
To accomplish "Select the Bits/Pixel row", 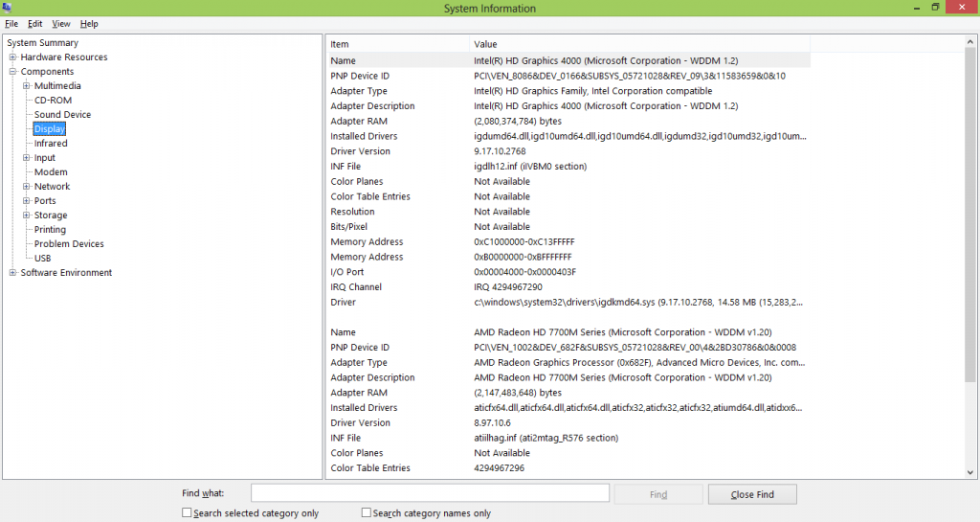I will [x=568, y=226].
